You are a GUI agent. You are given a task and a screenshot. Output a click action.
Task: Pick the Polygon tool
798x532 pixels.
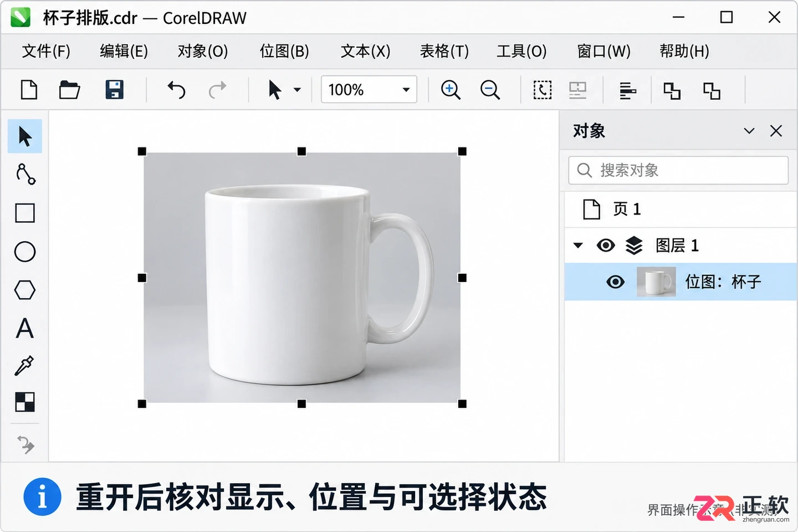[x=25, y=290]
